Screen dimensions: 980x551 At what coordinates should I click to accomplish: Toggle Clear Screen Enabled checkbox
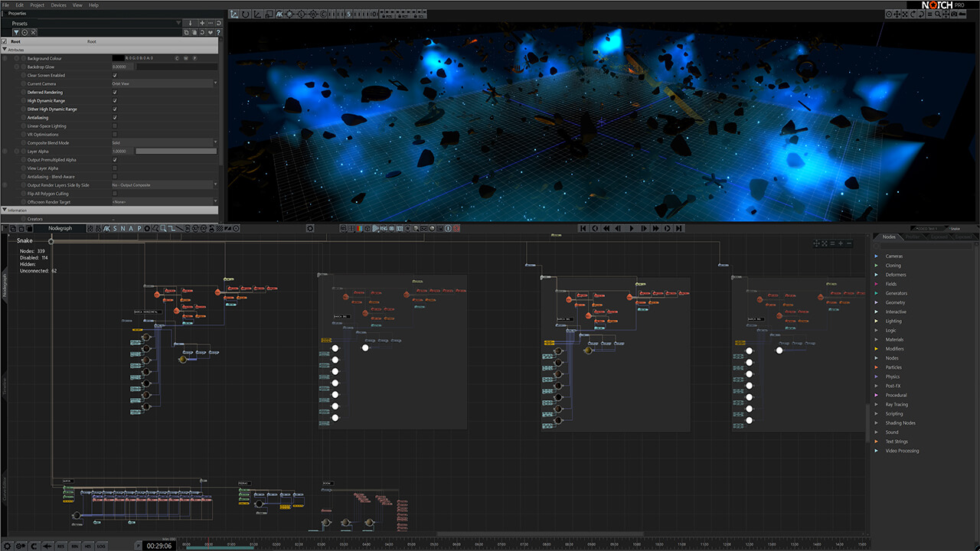[x=115, y=75]
